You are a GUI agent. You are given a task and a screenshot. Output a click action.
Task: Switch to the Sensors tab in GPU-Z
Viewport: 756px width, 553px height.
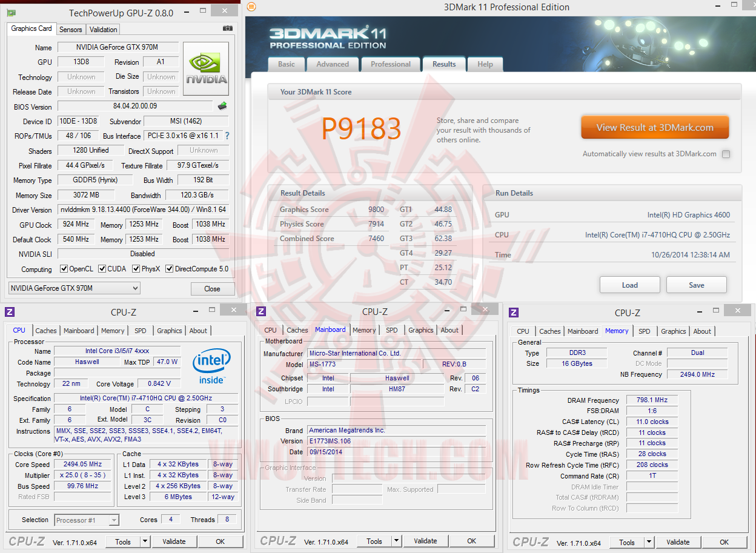[71, 29]
